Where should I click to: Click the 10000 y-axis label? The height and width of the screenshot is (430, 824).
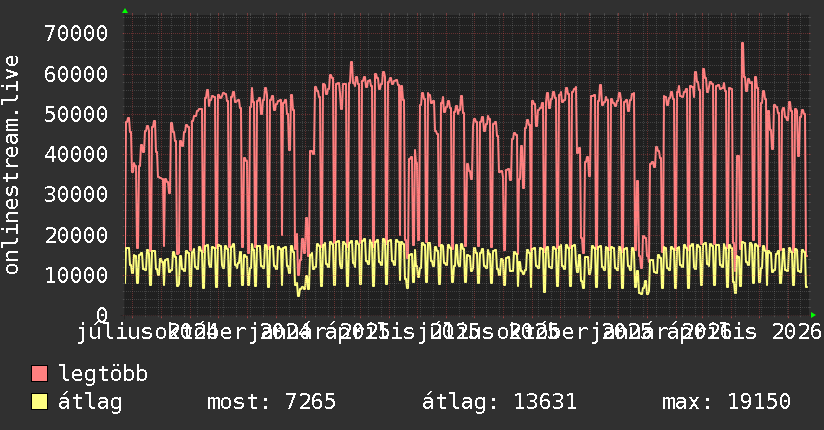click(76, 275)
